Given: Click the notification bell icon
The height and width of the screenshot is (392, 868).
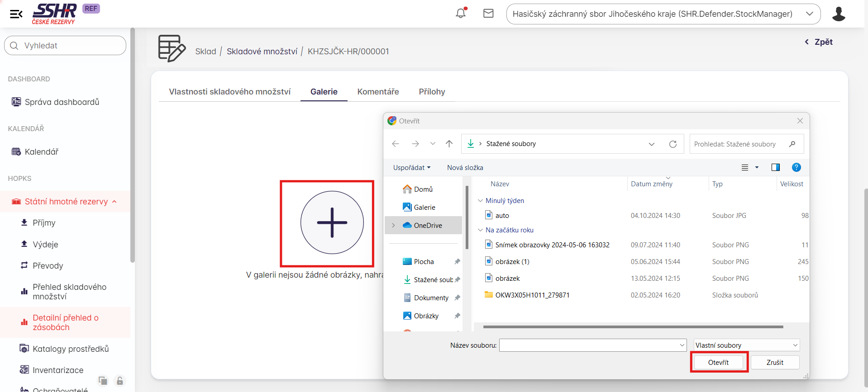Looking at the screenshot, I should [461, 13].
